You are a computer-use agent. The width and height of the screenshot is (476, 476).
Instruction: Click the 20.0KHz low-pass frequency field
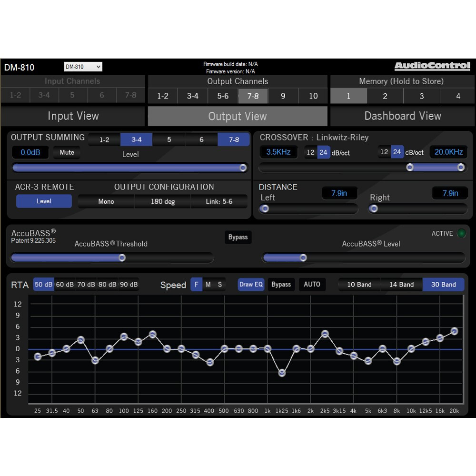[x=449, y=152]
